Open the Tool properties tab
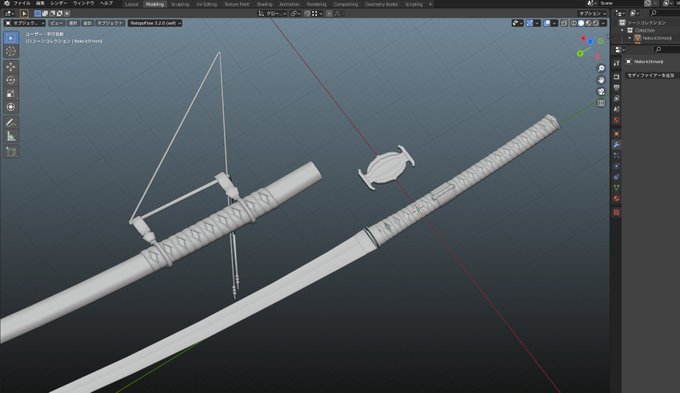The height and width of the screenshot is (393, 680). [616, 63]
